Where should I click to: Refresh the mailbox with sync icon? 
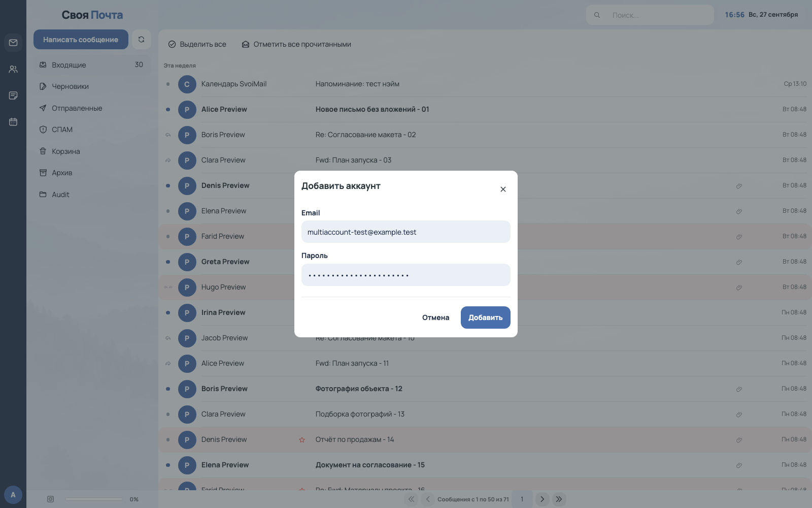[x=142, y=40]
